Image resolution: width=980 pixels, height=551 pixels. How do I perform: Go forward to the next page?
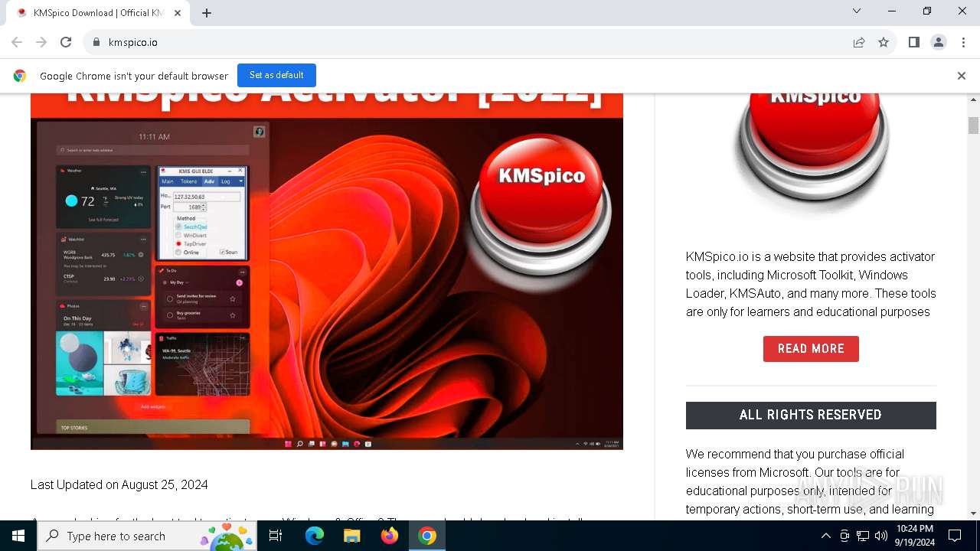[41, 42]
